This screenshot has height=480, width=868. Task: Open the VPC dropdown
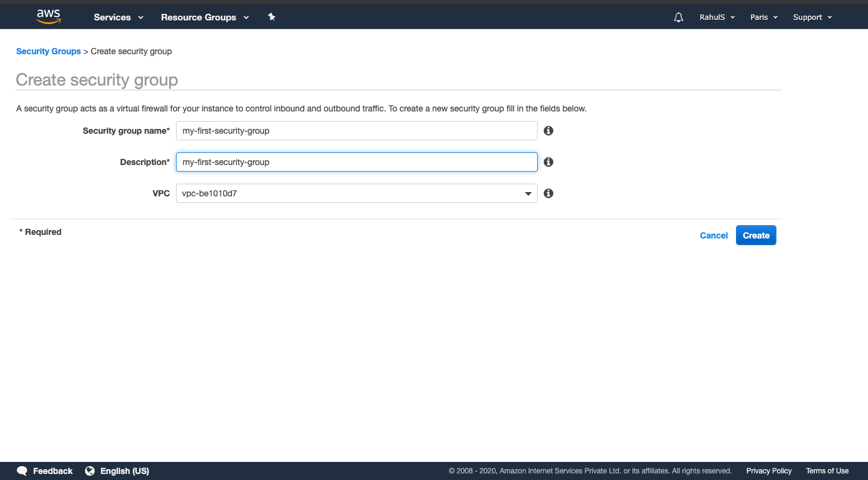(x=527, y=193)
